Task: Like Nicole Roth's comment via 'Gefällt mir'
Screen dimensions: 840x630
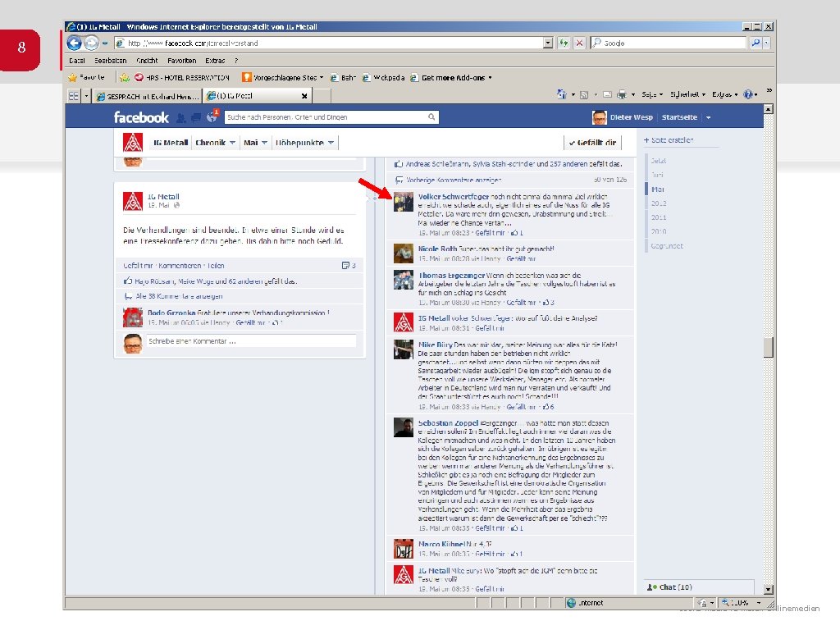Action: click(521, 258)
